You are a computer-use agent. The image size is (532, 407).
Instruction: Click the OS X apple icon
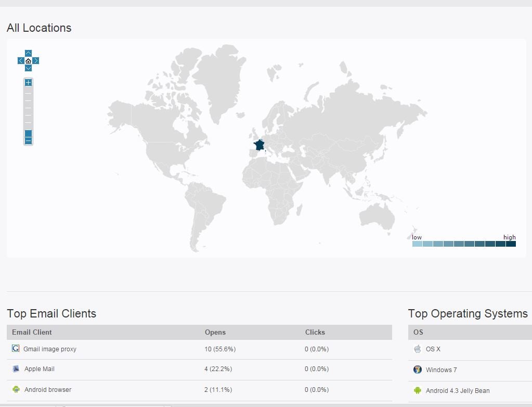417,349
